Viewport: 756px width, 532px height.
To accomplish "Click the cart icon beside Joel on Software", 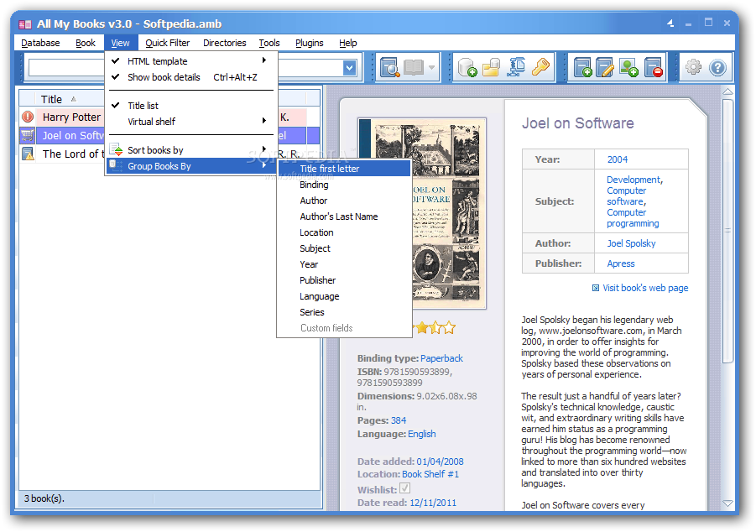I will (28, 136).
